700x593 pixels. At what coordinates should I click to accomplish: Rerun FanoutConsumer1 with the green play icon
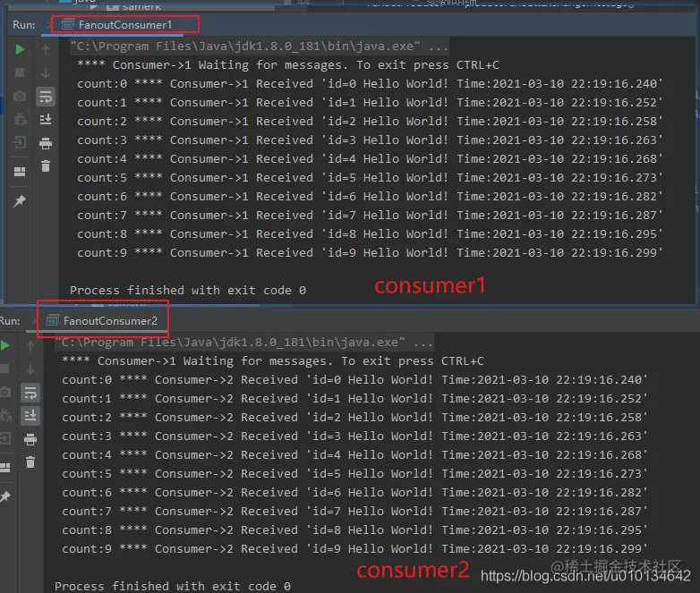tap(20, 49)
